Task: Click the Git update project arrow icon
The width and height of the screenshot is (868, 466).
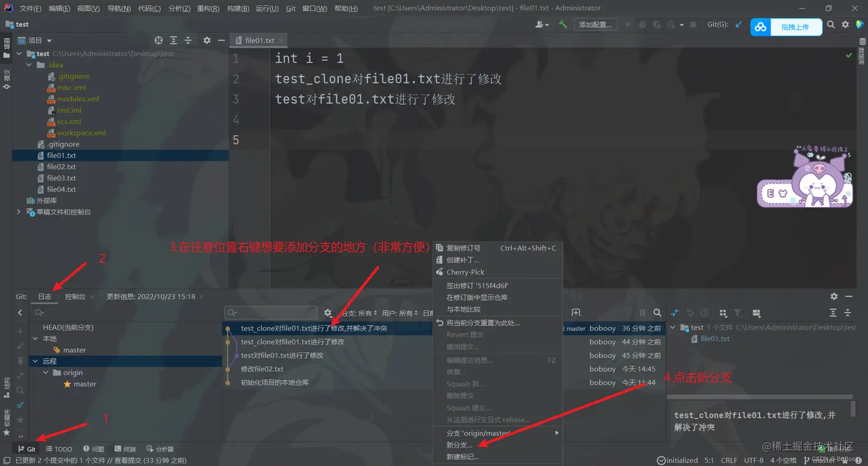Action: click(x=739, y=25)
